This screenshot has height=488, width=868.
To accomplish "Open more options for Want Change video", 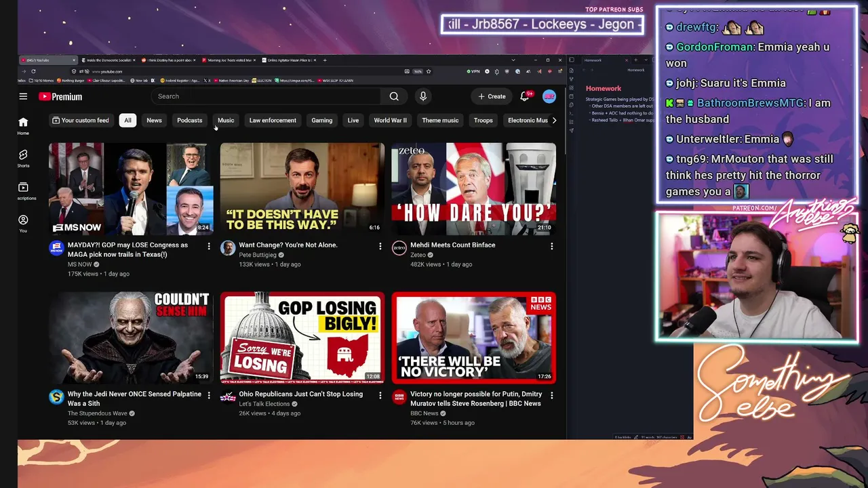I will [380, 246].
